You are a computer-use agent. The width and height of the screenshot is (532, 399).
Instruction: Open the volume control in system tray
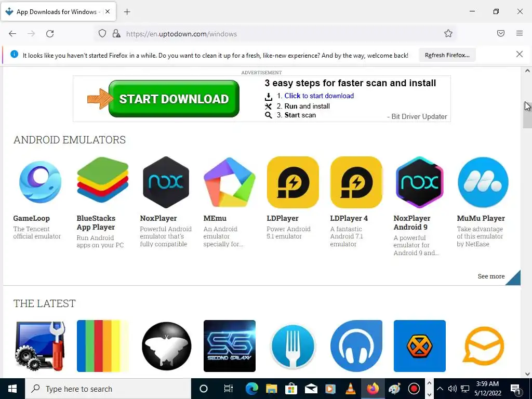click(x=453, y=389)
